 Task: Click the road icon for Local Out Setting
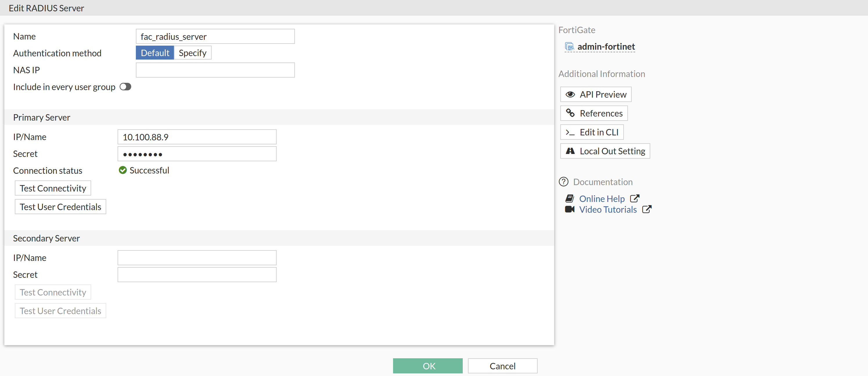click(570, 151)
